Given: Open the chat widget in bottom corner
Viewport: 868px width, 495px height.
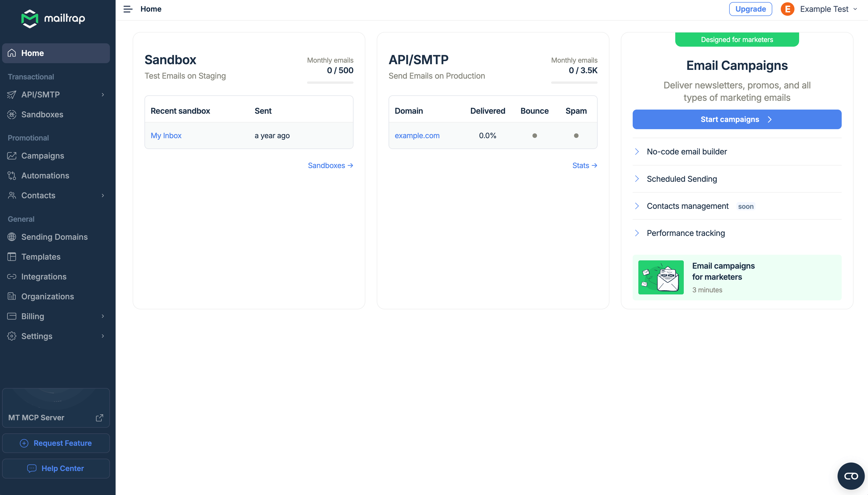Looking at the screenshot, I should [851, 476].
